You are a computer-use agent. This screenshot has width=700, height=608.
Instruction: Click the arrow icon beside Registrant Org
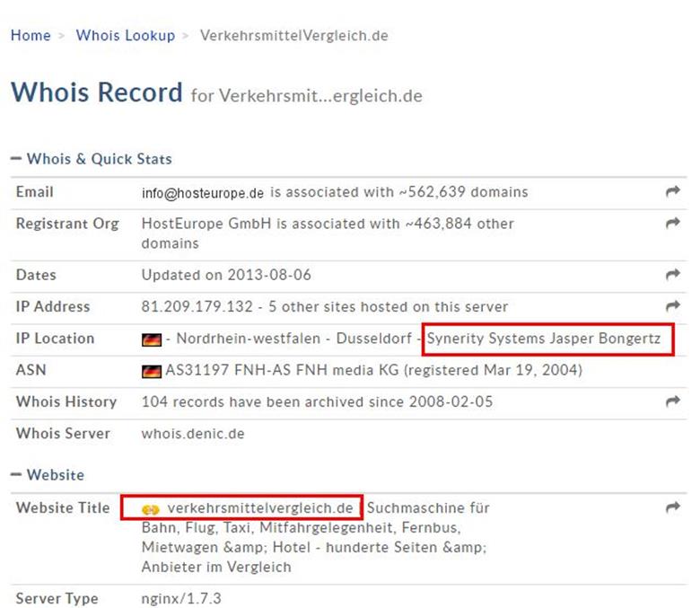tap(672, 224)
